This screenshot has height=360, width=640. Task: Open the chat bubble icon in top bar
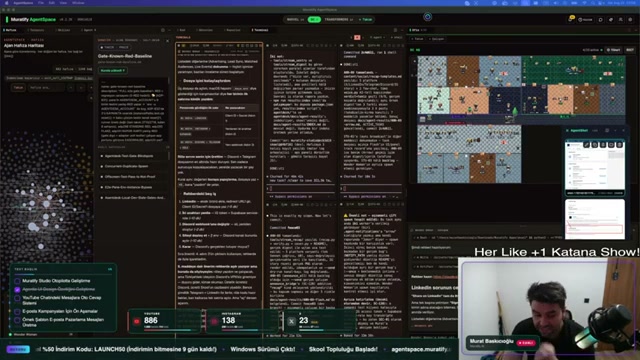(600, 20)
